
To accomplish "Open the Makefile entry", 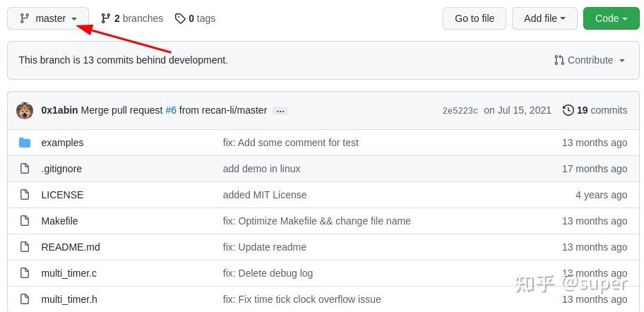I will 59,221.
